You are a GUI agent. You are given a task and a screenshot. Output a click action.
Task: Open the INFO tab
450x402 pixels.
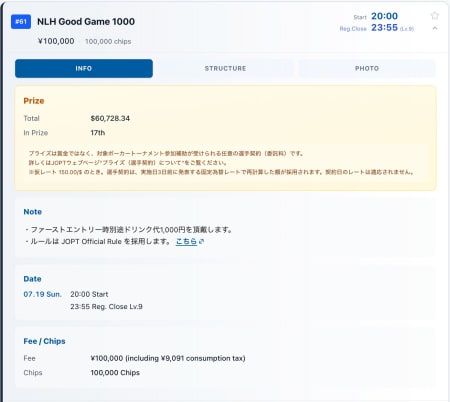84,68
